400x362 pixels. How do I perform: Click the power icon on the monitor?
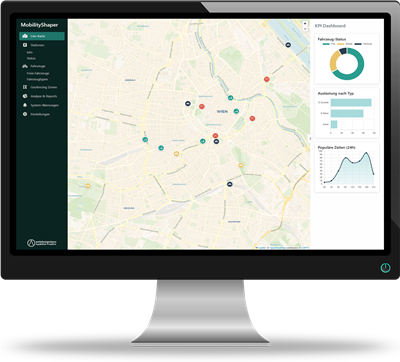point(385,267)
